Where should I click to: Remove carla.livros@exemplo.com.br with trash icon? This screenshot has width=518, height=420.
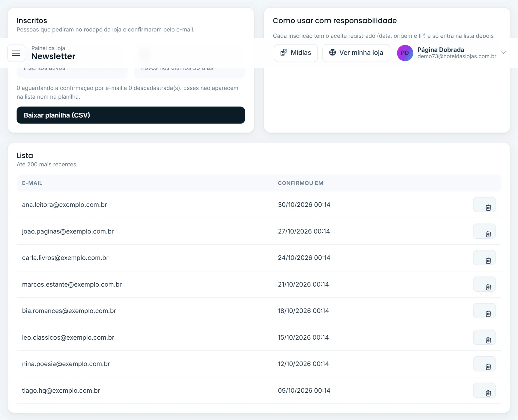pyautogui.click(x=484, y=258)
